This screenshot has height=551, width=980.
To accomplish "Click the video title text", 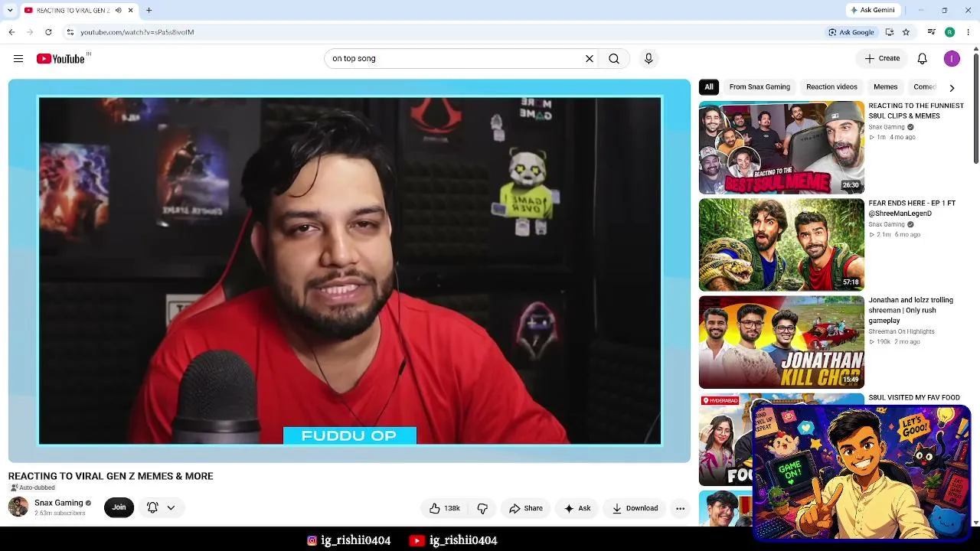I will click(111, 476).
